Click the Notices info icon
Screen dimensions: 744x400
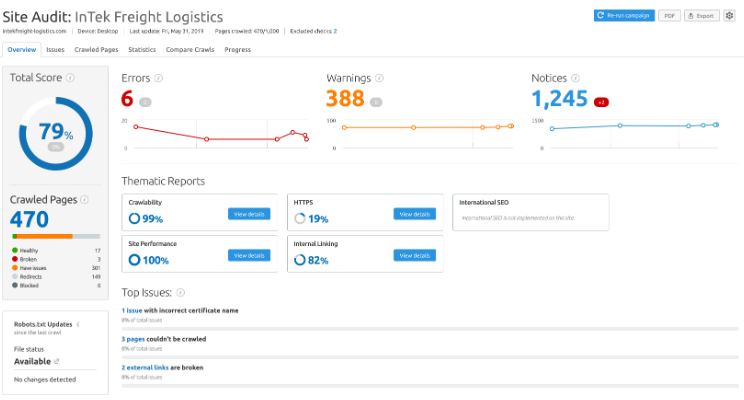pos(575,78)
